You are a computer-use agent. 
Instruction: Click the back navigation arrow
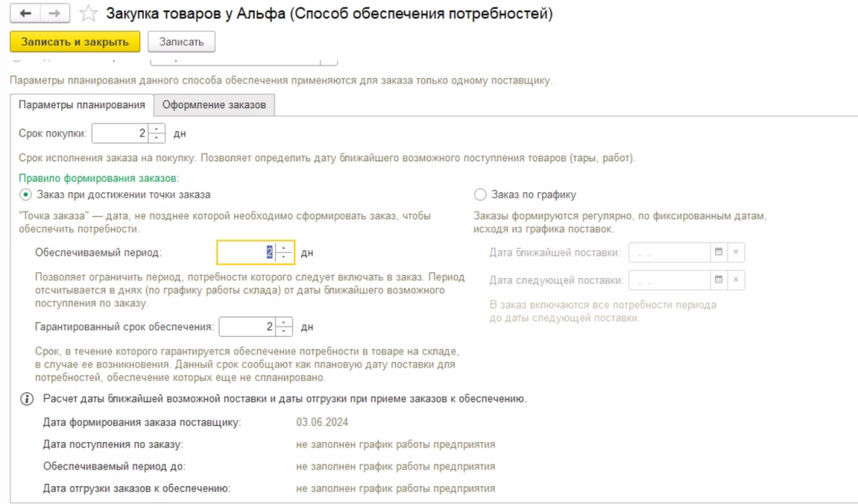tap(25, 14)
